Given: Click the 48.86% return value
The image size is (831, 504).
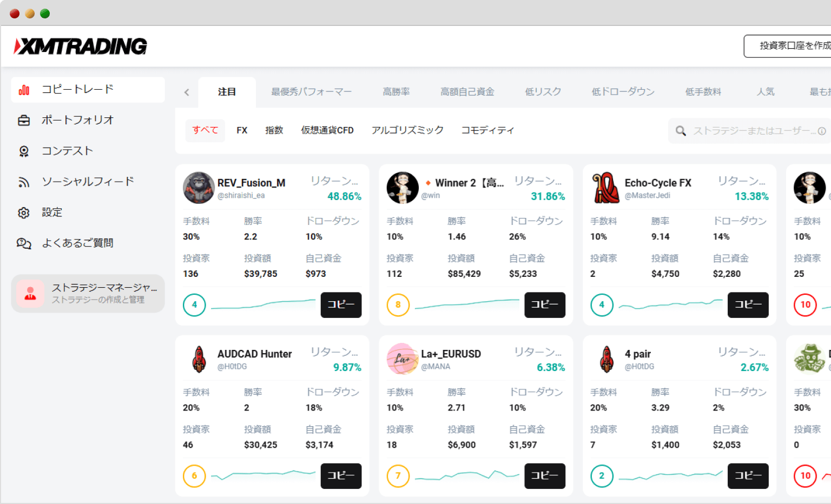Looking at the screenshot, I should coord(344,197).
